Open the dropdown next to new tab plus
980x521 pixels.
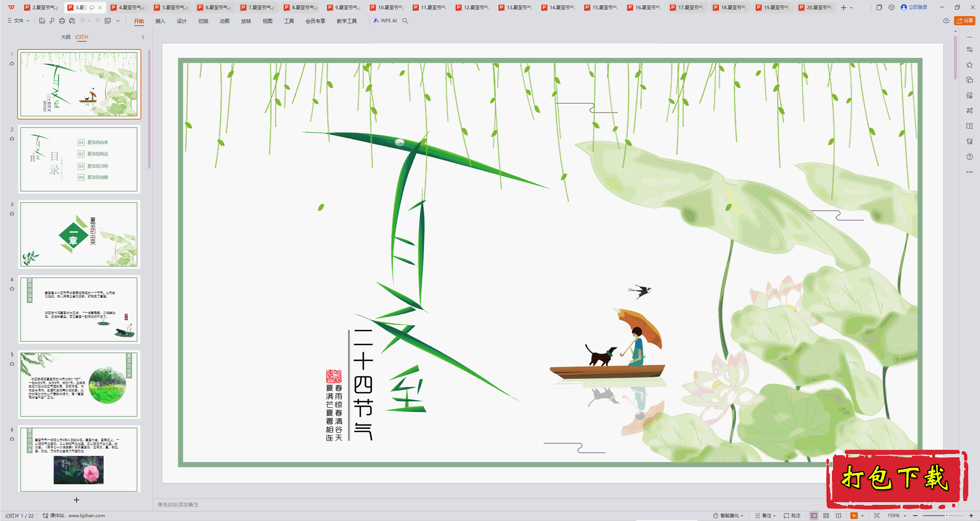(x=851, y=7)
